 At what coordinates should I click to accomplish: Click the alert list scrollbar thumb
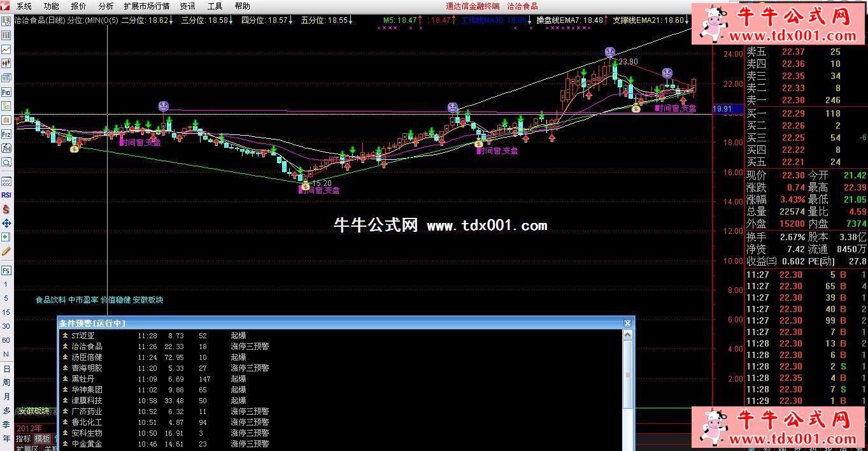coord(628,374)
